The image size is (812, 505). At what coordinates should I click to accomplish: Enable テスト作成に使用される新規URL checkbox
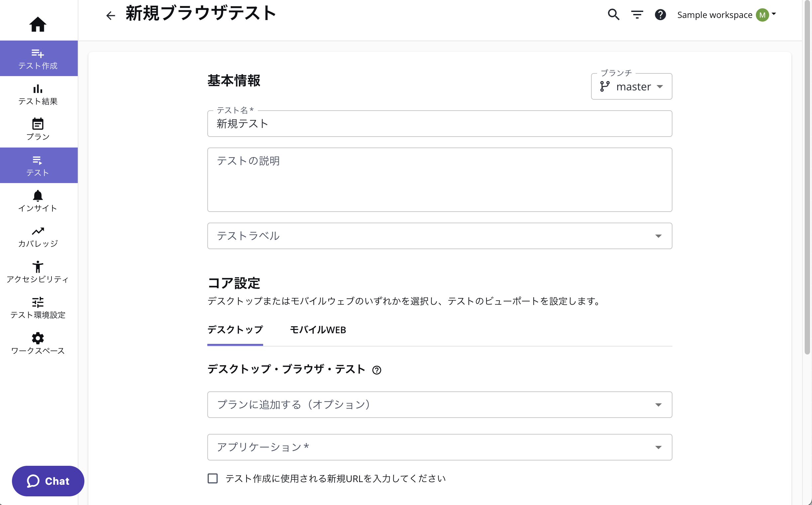point(212,479)
